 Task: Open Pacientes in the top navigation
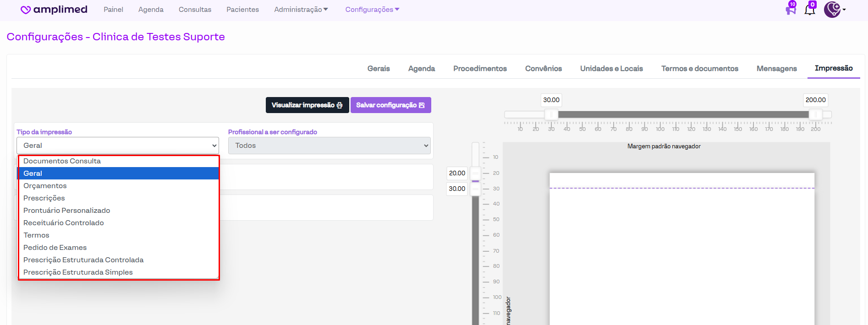click(x=242, y=10)
